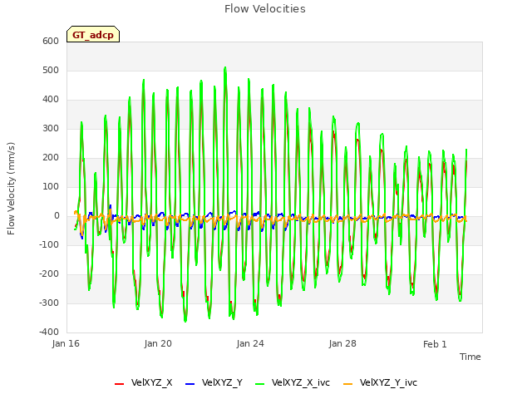The image size is (532, 399).
Task: Click the Time axis label
Action: (x=470, y=357)
